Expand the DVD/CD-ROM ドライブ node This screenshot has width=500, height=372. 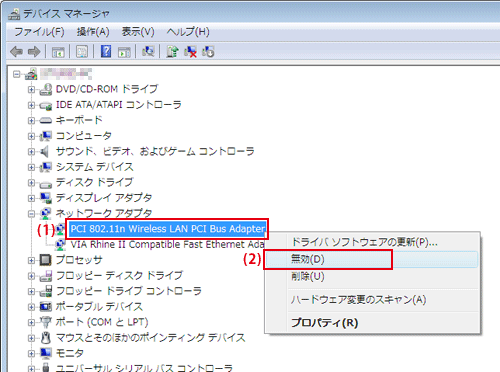point(31,89)
